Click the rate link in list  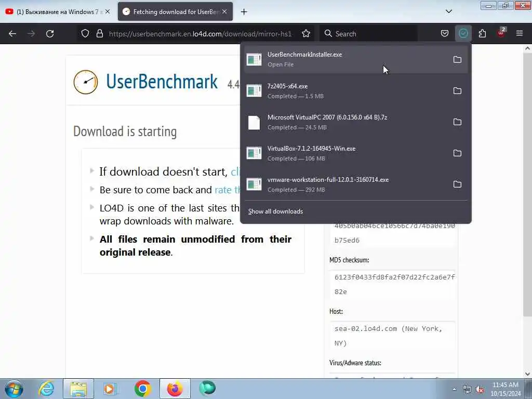pos(228,190)
